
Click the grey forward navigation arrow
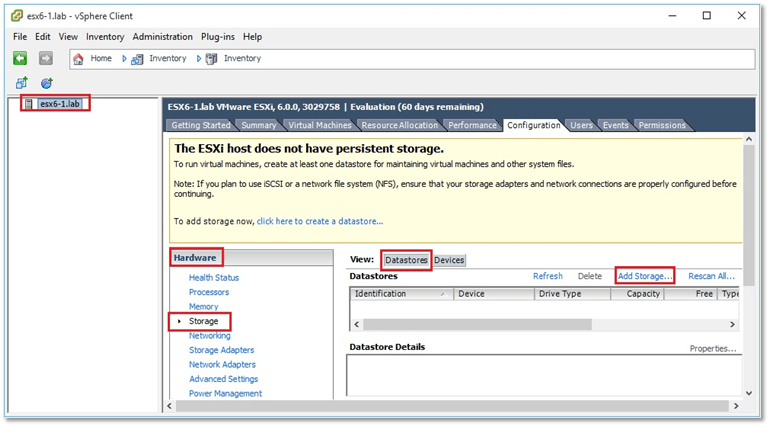tap(46, 58)
